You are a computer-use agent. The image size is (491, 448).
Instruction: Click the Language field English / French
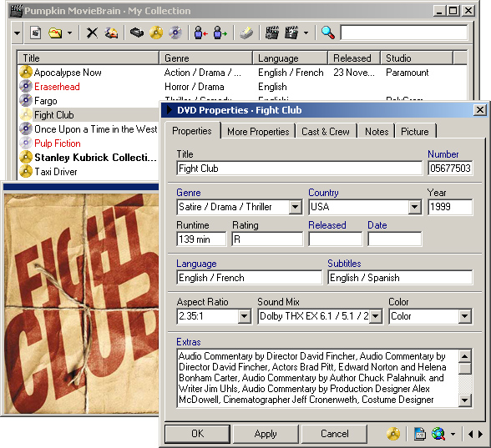pyautogui.click(x=249, y=278)
